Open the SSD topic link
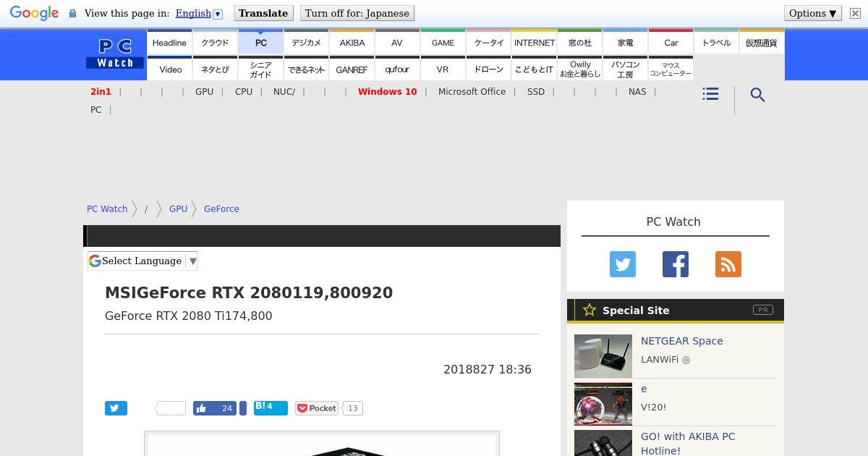868x456 pixels. (x=536, y=92)
